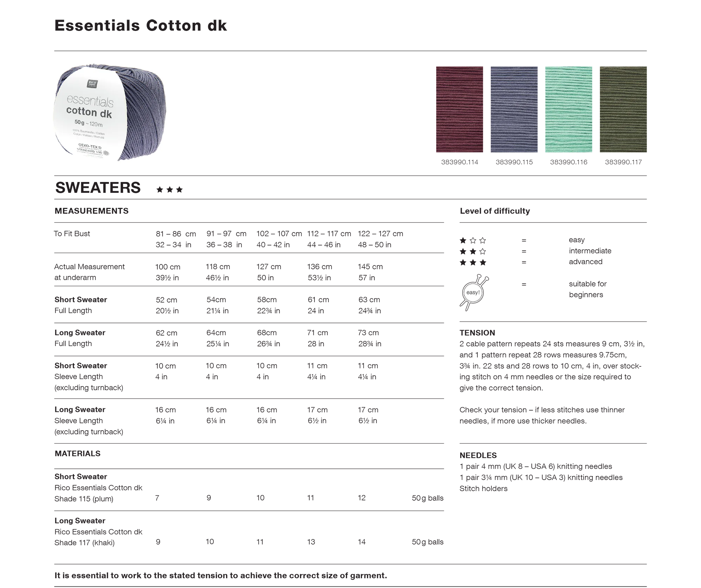Click the 12 balls value for Short Sweater
Viewport: 701px width, 588px height.
coord(362,498)
